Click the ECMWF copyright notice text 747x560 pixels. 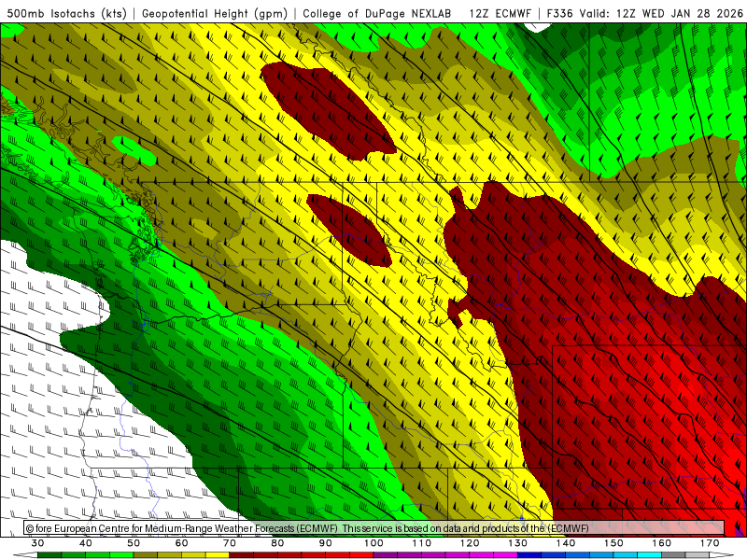click(x=307, y=528)
